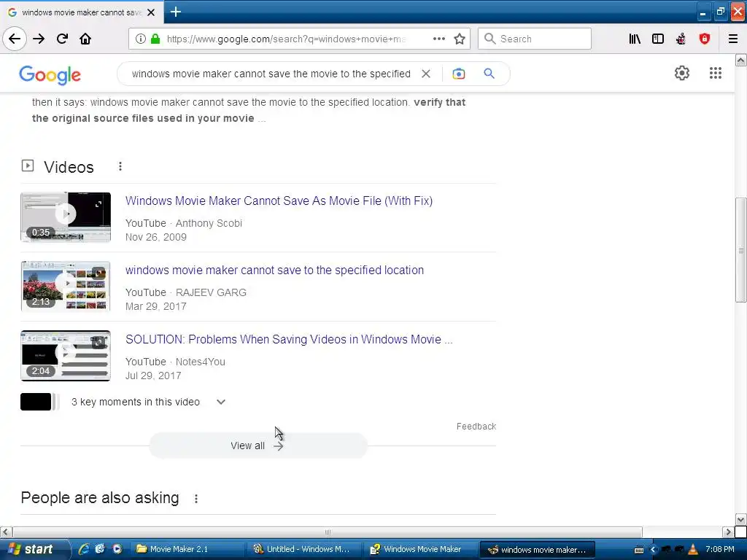Click the 7:08 PM clock
747x560 pixels.
pyautogui.click(x=720, y=549)
